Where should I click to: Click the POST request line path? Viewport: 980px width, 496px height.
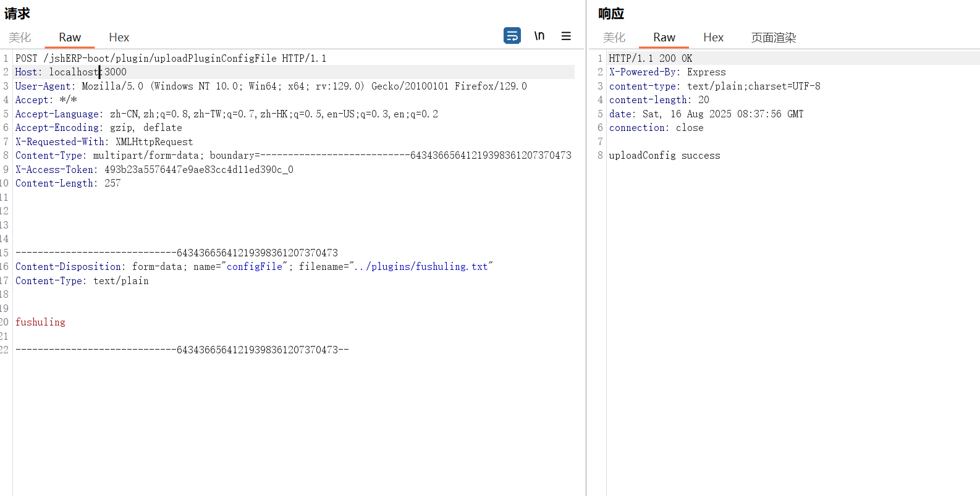(159, 58)
